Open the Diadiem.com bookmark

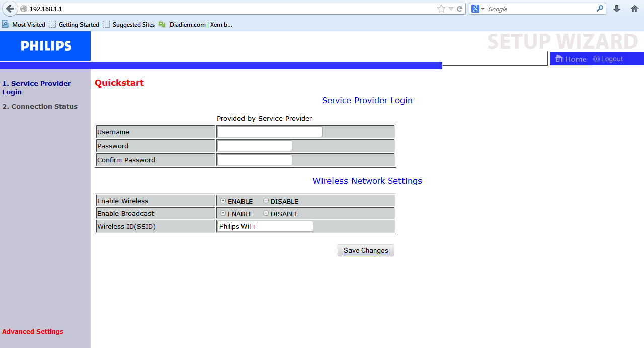pos(196,24)
